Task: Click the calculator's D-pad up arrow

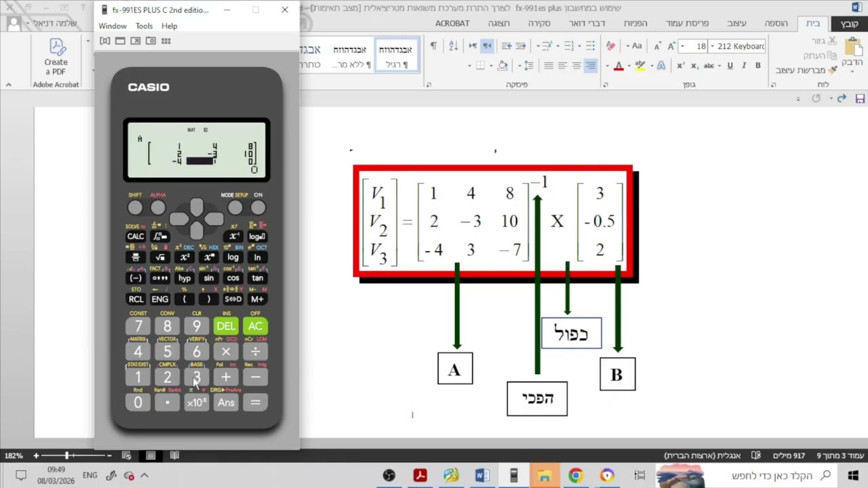Action: [197, 206]
